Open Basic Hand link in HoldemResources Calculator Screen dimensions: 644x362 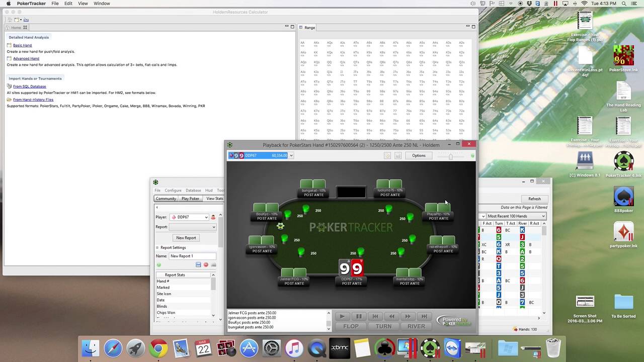pos(22,45)
